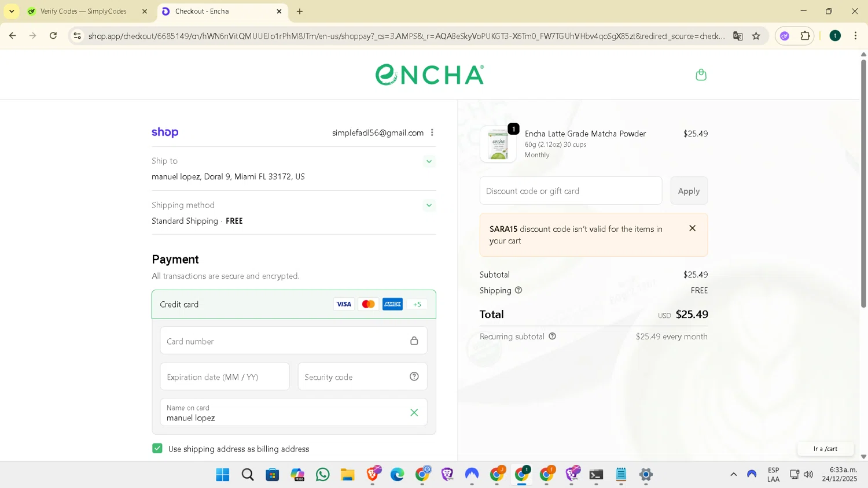The width and height of the screenshot is (868, 488).
Task: Open the clock and date in taskbar
Action: (840, 475)
